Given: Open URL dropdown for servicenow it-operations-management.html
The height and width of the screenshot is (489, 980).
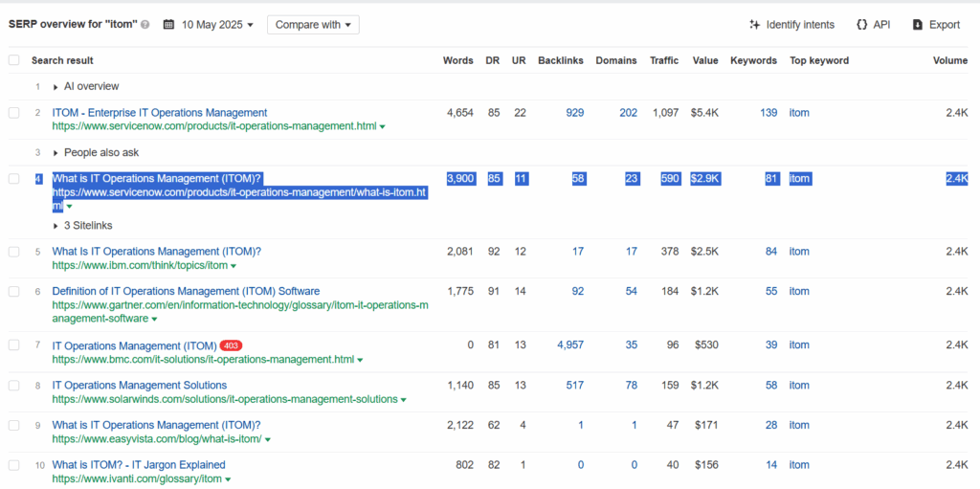Looking at the screenshot, I should tap(383, 127).
